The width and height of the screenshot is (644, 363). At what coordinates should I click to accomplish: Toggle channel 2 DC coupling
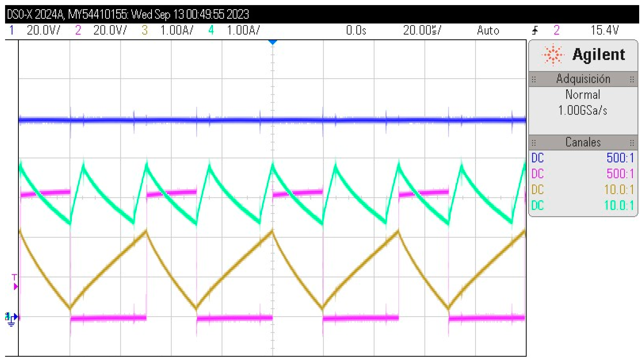pyautogui.click(x=538, y=174)
